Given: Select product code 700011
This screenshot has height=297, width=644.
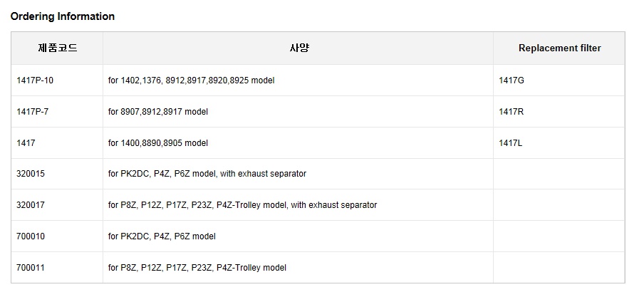Looking at the screenshot, I should point(31,268).
